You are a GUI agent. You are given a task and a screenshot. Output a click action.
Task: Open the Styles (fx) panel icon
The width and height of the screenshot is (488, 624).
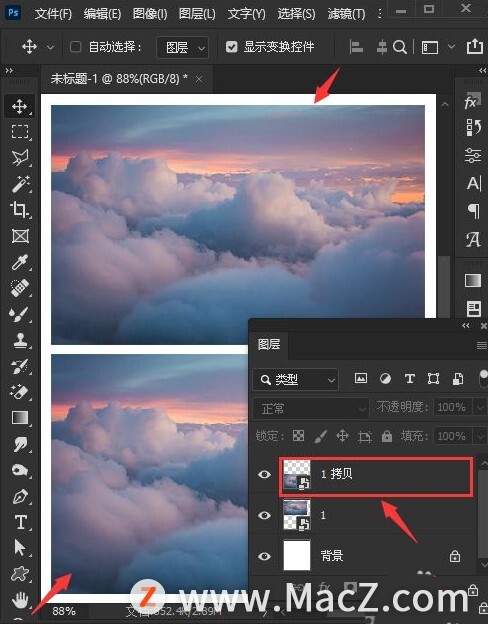pos(472,102)
